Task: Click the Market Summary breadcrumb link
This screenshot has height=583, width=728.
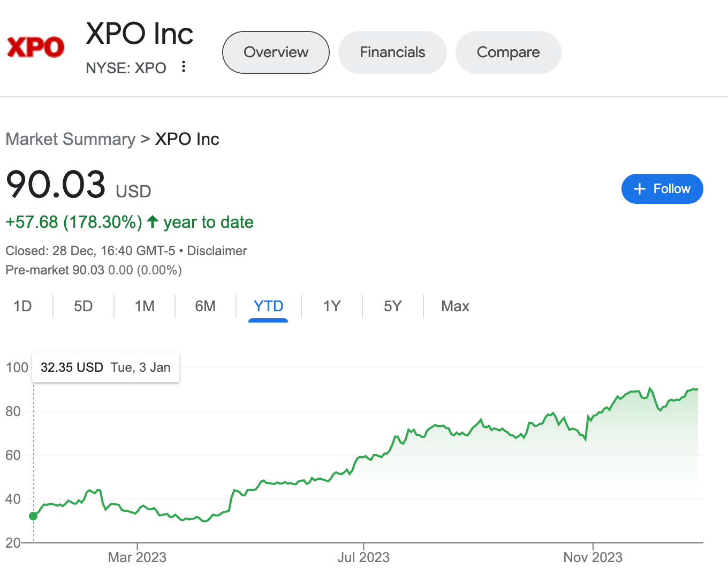Action: (x=71, y=139)
